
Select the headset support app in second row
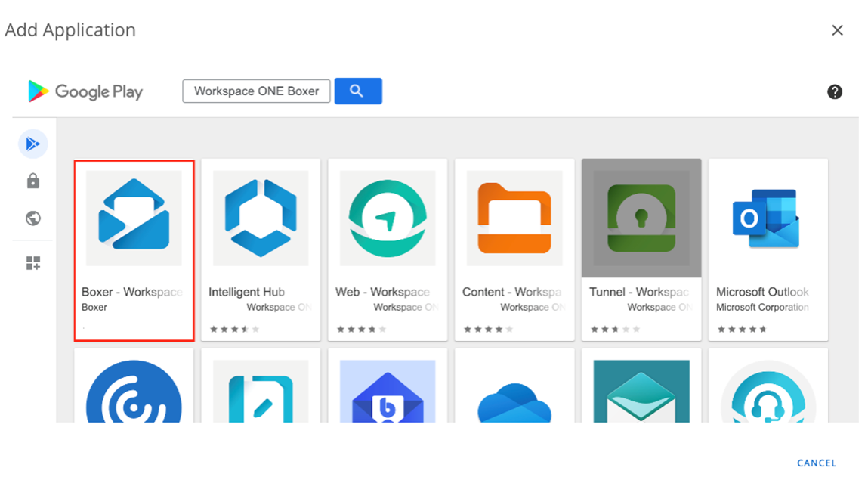(x=768, y=389)
